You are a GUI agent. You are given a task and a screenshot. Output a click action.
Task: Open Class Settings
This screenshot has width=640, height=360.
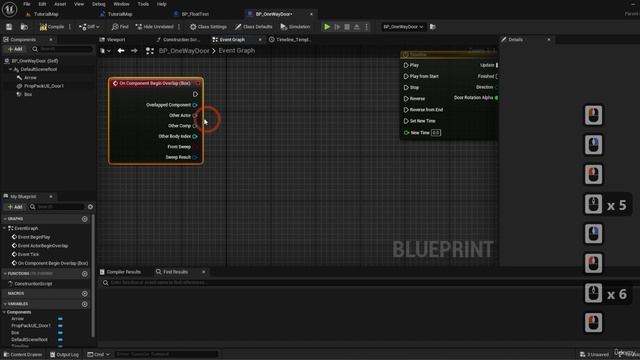click(x=208, y=27)
